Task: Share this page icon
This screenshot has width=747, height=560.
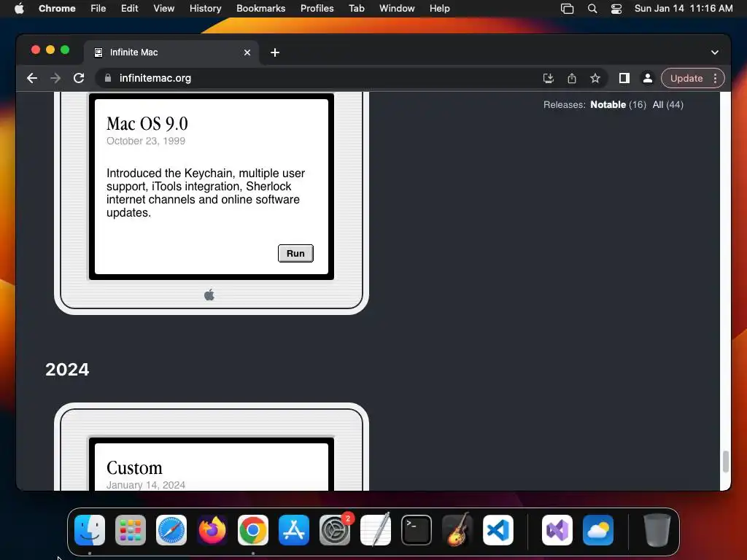Action: click(572, 78)
